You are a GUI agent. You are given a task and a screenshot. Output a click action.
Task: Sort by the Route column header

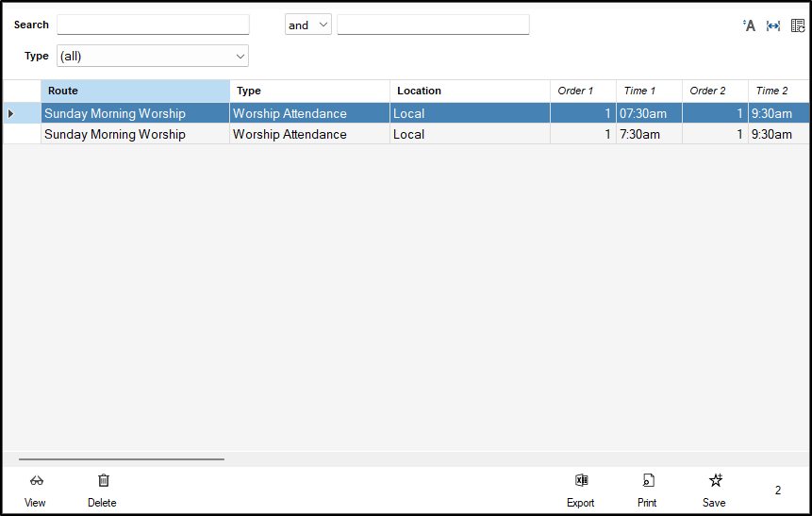point(135,92)
